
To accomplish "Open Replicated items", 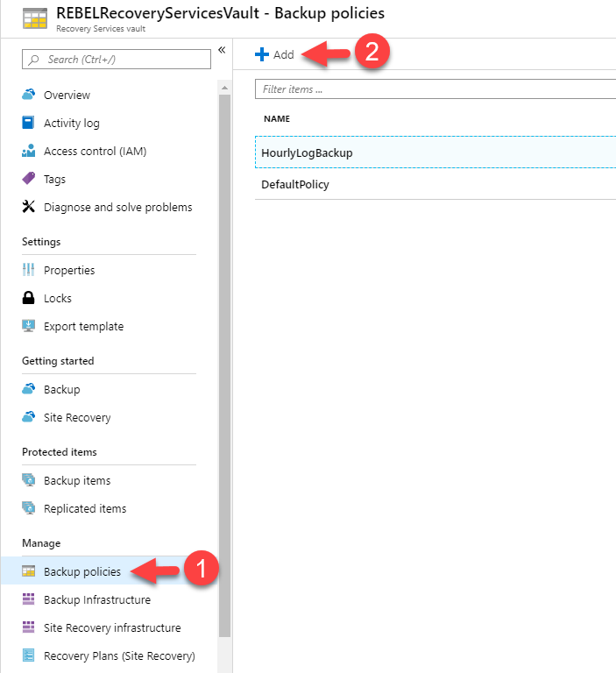I will (x=85, y=508).
